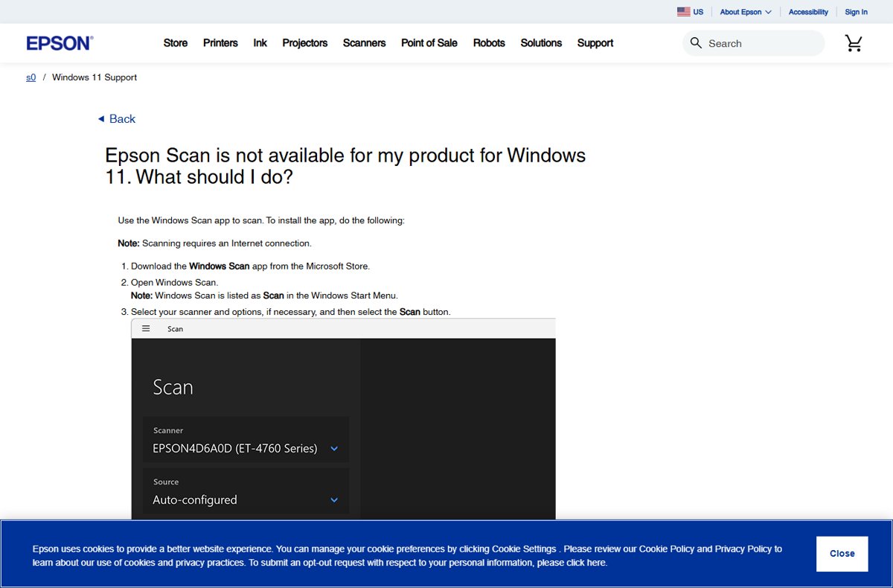Viewport: 893px width, 588px height.
Task: Click the Accessibility link
Action: pyautogui.click(x=808, y=12)
